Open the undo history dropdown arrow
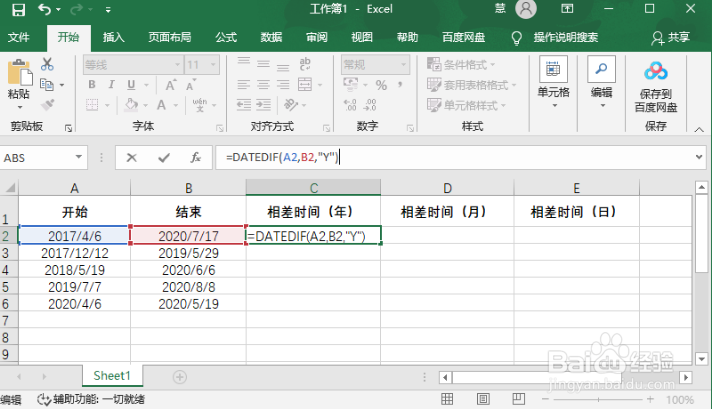 pos(58,10)
